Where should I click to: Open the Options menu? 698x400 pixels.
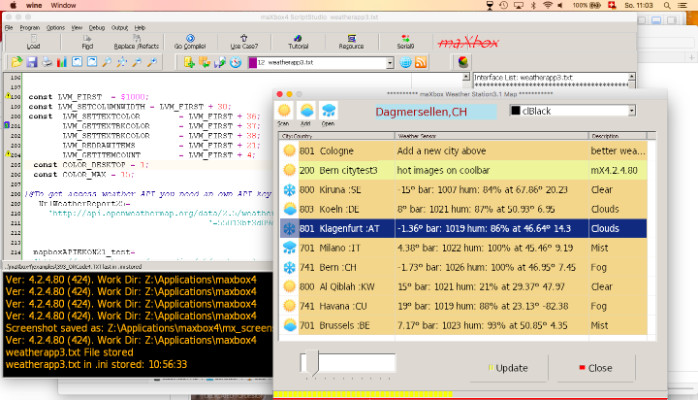(56, 28)
